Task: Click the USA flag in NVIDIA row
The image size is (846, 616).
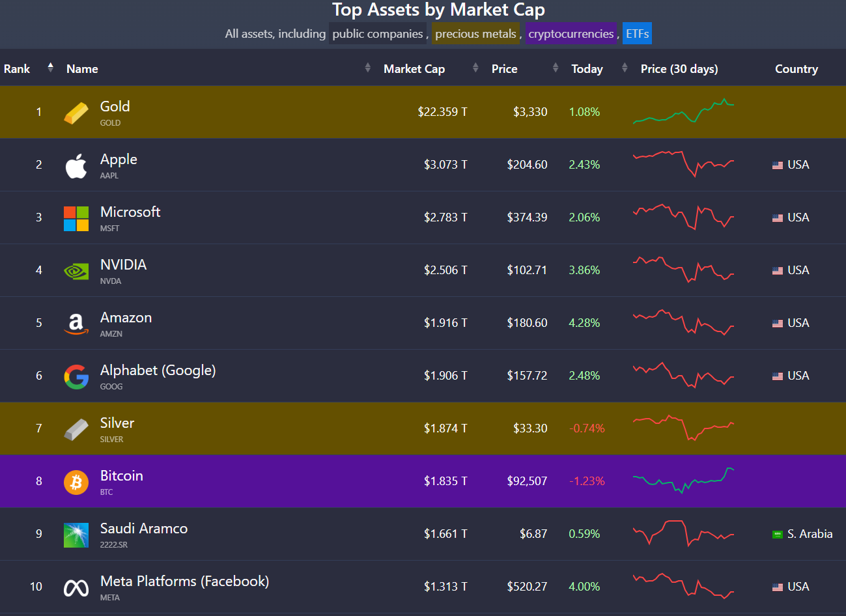Action: click(x=778, y=271)
